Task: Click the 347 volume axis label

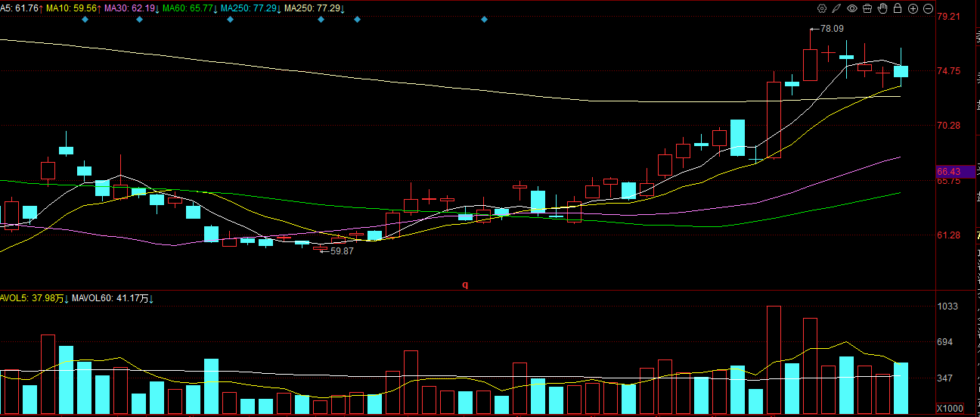Action: [x=945, y=378]
